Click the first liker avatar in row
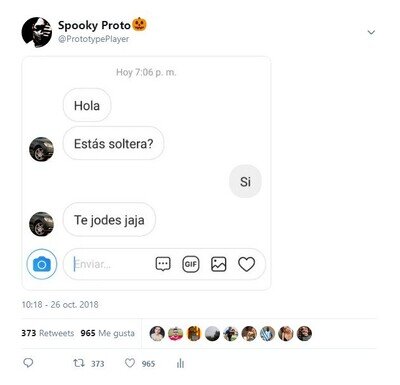Image resolution: width=400 pixels, height=385 pixels. (157, 333)
